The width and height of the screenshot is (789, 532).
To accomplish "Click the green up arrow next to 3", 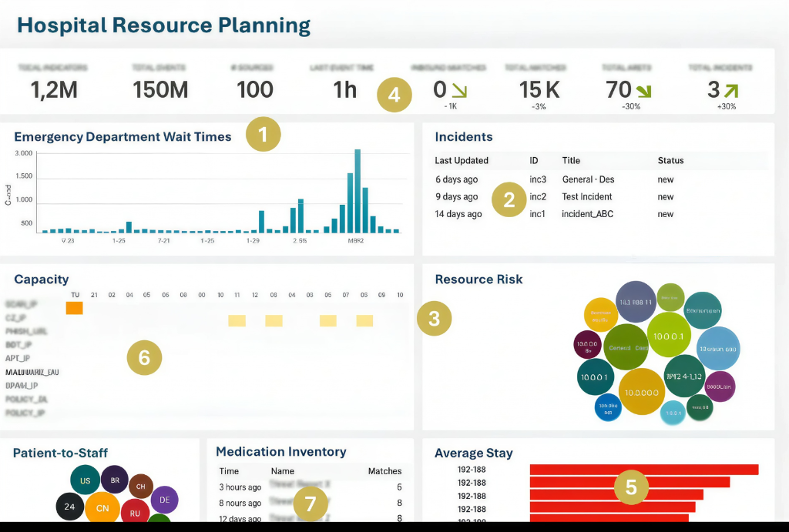I will pyautogui.click(x=731, y=91).
